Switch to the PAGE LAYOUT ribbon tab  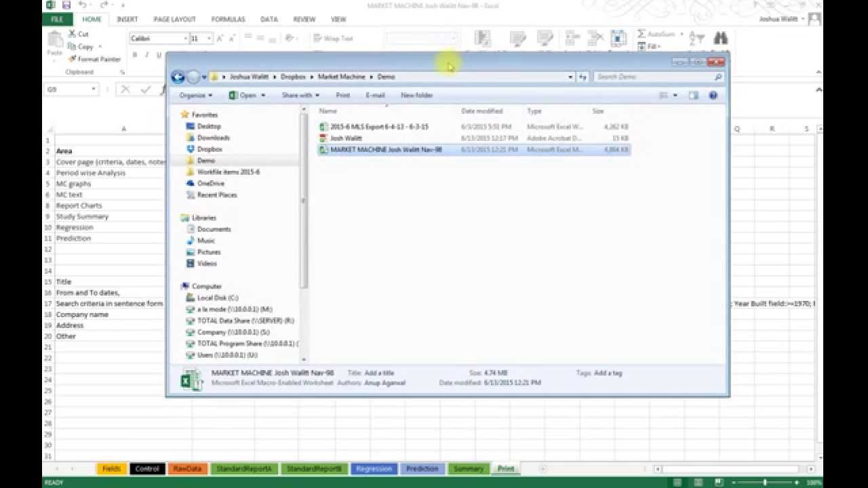pos(174,20)
